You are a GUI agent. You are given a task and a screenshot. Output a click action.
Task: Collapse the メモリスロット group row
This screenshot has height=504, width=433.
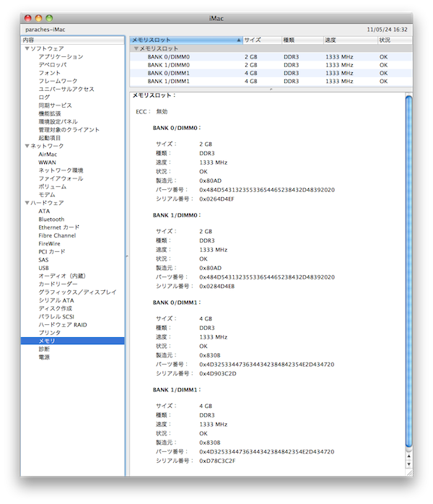(136, 48)
